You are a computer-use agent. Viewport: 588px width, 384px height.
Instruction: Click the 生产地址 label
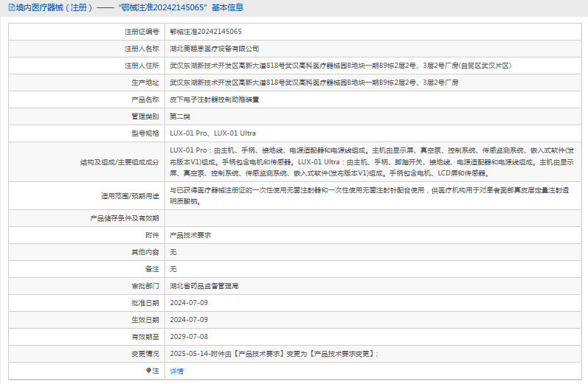[x=145, y=83]
